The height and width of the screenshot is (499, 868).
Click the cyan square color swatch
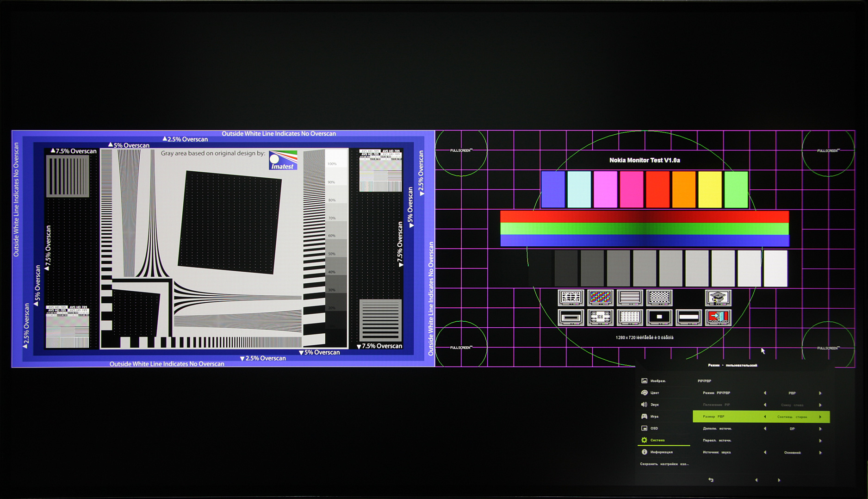tap(579, 189)
